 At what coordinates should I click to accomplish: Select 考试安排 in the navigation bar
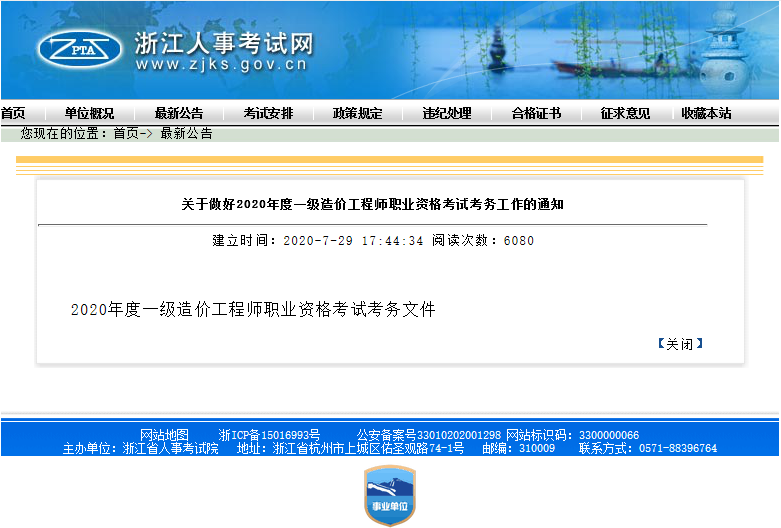[268, 114]
